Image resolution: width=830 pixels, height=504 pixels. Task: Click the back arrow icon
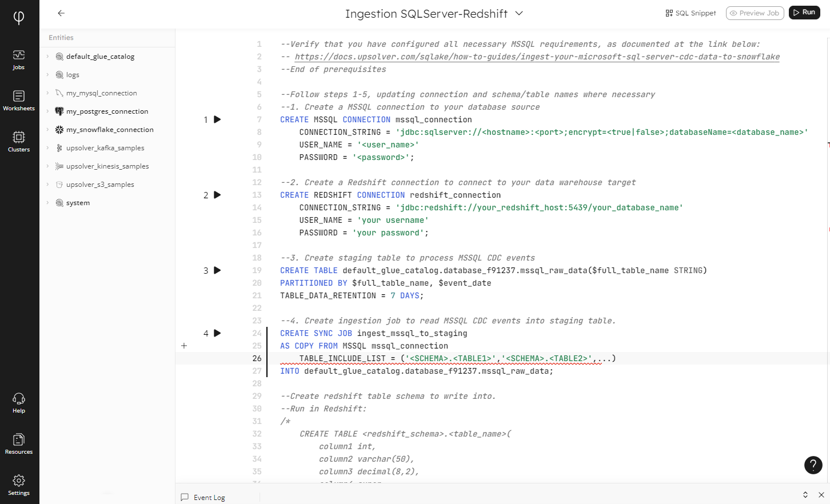coord(61,13)
